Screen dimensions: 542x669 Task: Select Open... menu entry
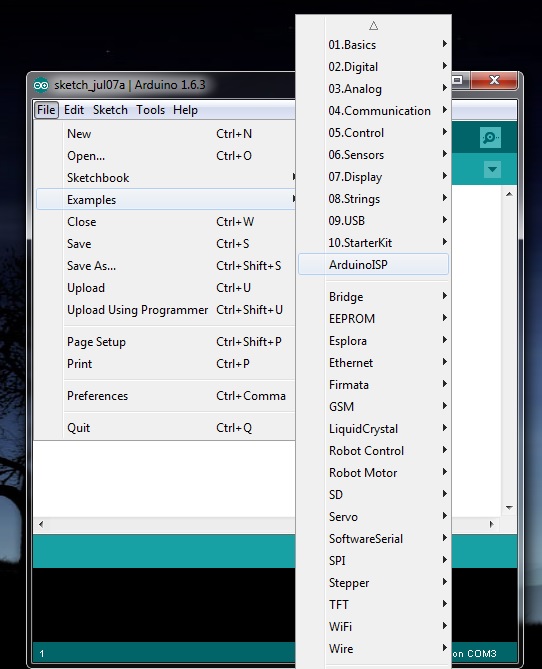(x=166, y=156)
